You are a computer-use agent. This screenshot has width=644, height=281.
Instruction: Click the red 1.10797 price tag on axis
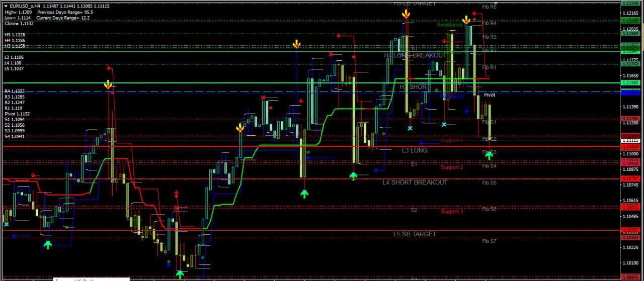coord(630,178)
